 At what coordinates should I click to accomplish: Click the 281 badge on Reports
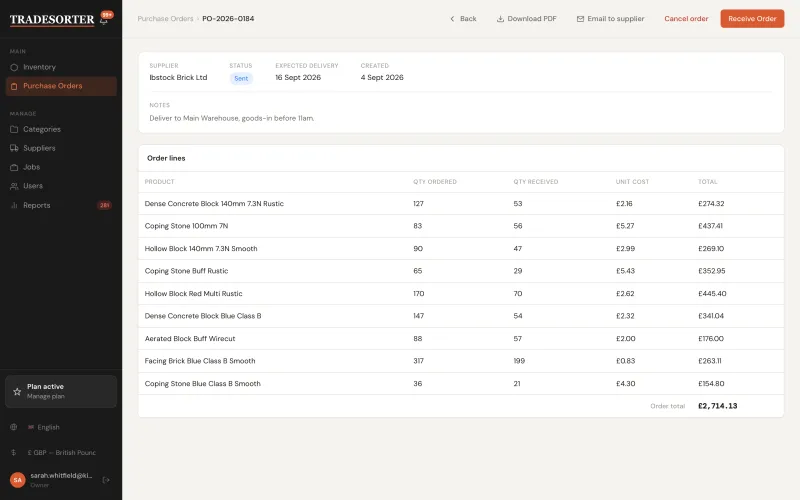click(105, 206)
